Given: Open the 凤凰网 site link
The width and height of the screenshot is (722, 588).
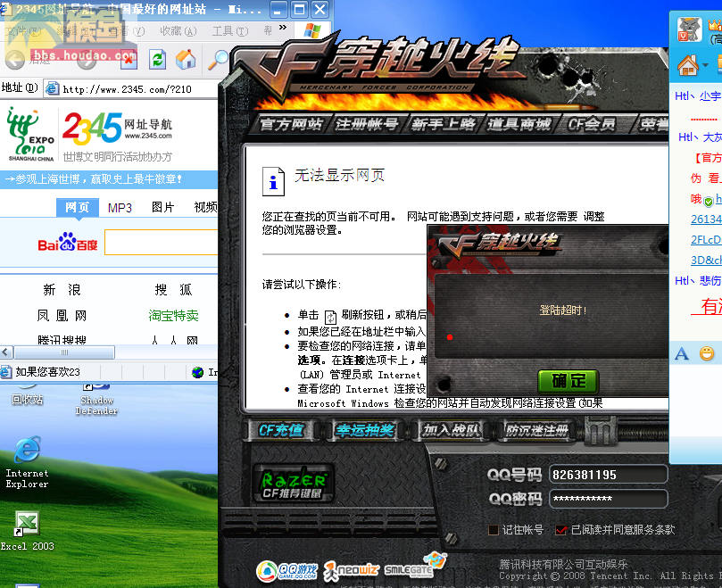Looking at the screenshot, I should click(x=62, y=315).
